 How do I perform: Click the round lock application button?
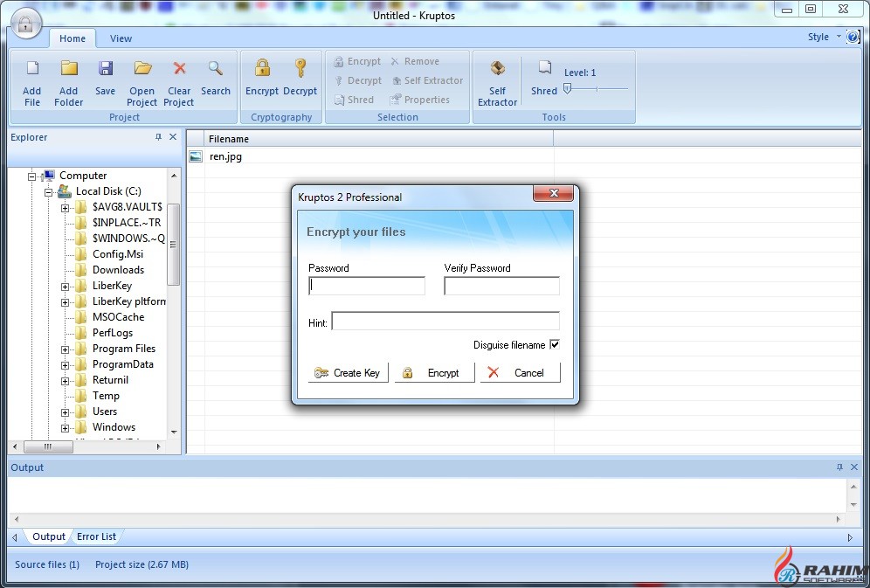point(25,24)
